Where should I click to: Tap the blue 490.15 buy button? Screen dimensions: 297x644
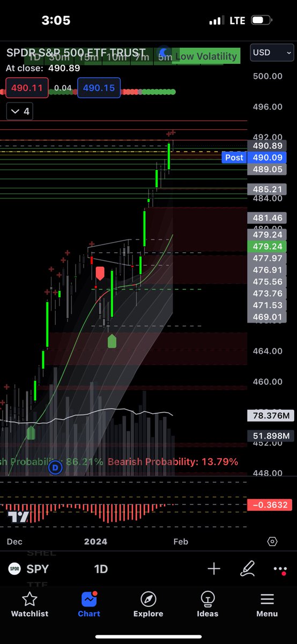click(99, 87)
